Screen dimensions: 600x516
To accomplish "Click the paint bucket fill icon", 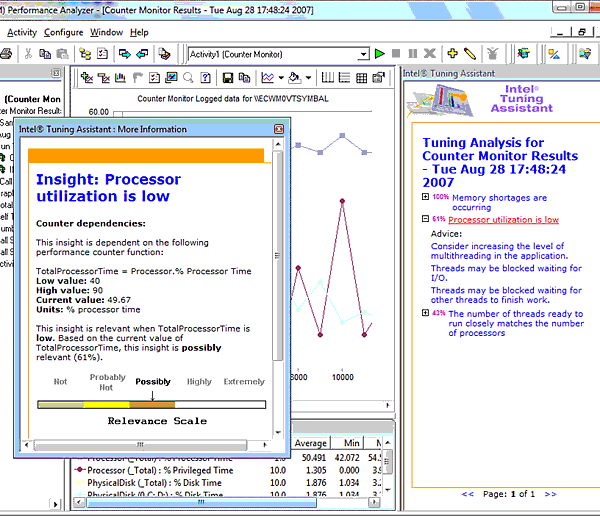I will 294,78.
